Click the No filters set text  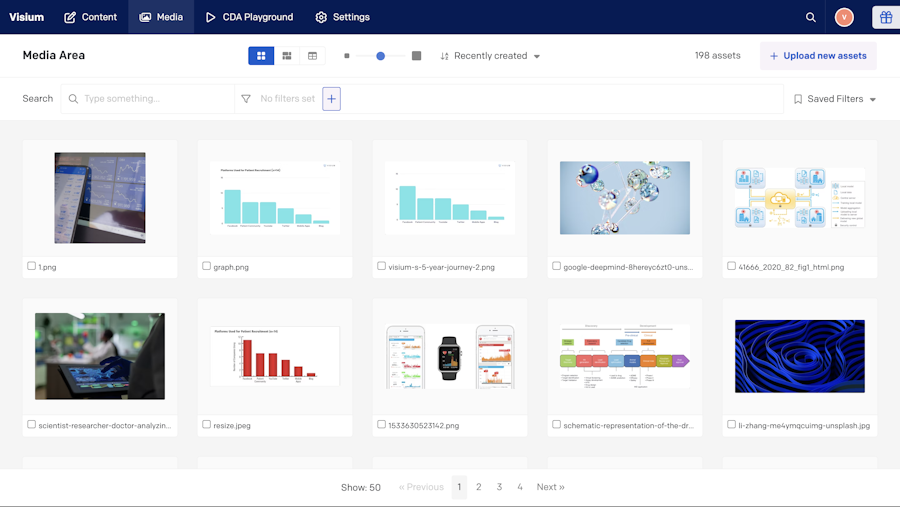pyautogui.click(x=288, y=99)
